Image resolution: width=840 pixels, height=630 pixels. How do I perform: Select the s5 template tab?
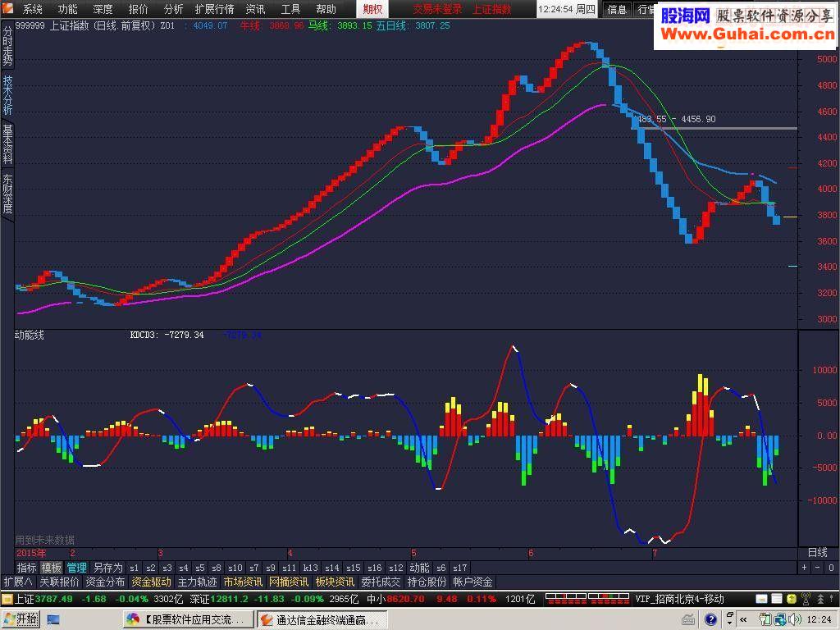tap(200, 568)
